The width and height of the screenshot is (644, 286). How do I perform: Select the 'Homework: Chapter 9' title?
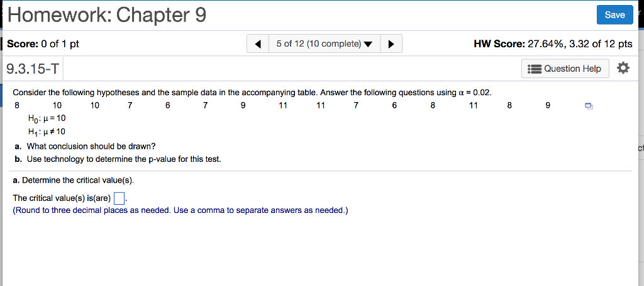(x=106, y=14)
